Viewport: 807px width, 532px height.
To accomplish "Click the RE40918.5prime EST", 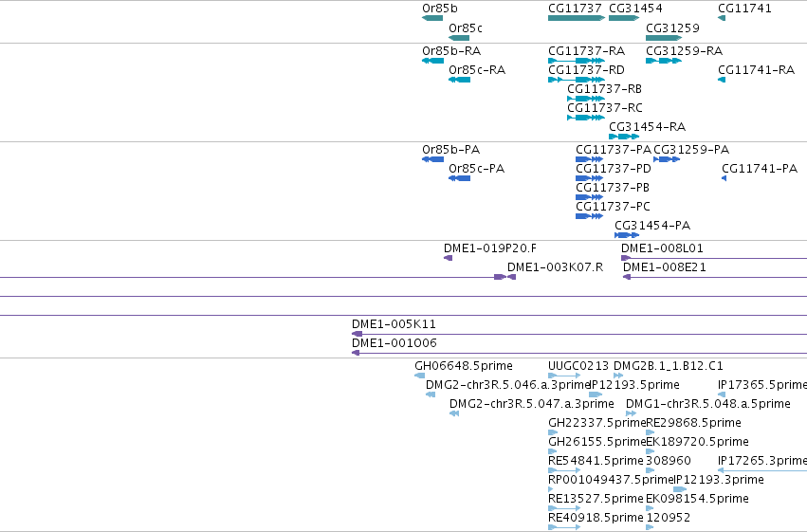I will 564,527.
